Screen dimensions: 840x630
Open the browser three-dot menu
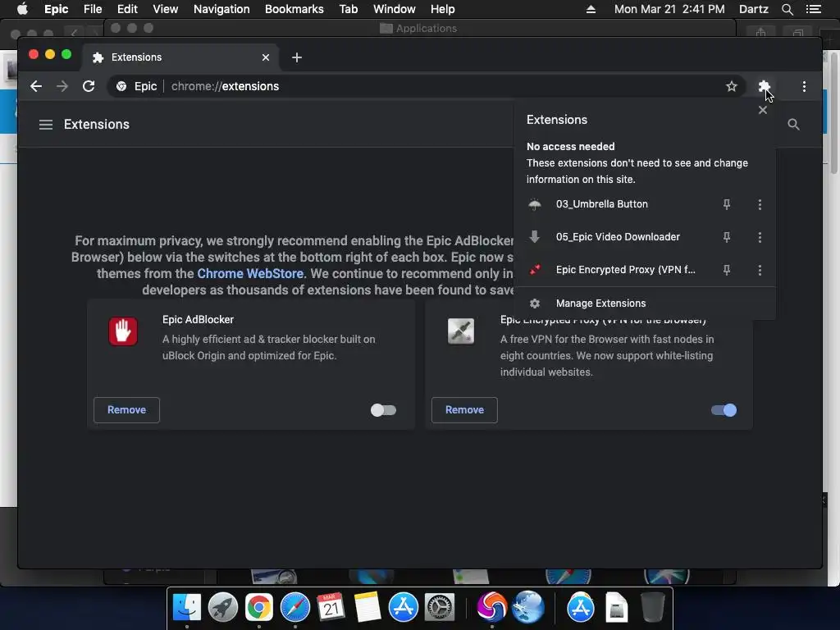point(804,86)
